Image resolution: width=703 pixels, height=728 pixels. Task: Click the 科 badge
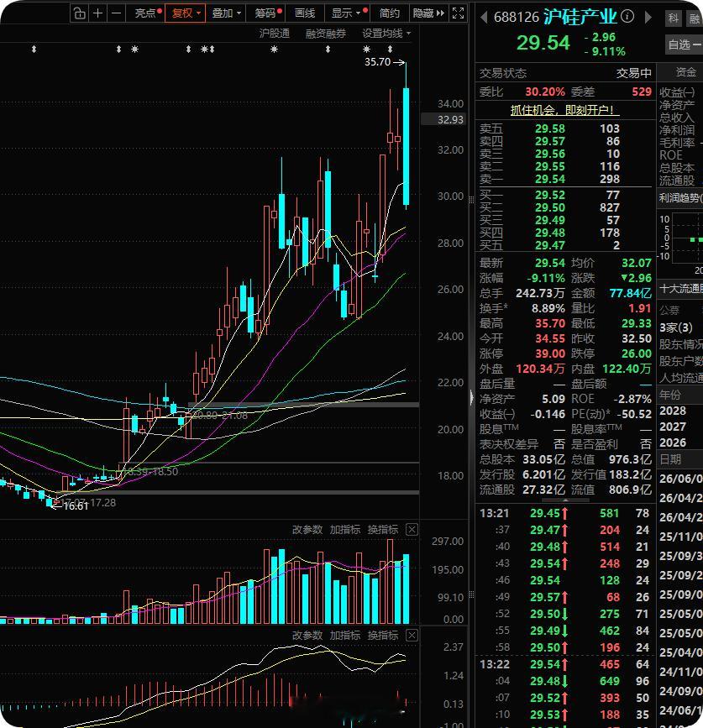pos(674,18)
